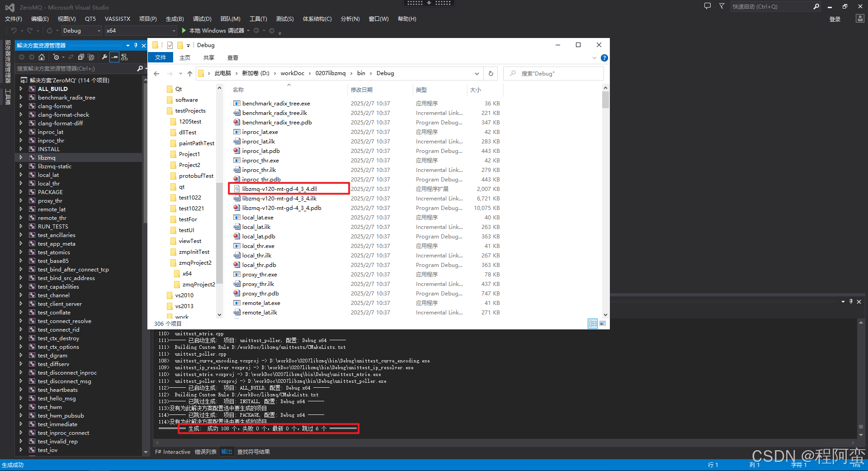Start debugging with 本地 Windows 调试器

coord(217,30)
